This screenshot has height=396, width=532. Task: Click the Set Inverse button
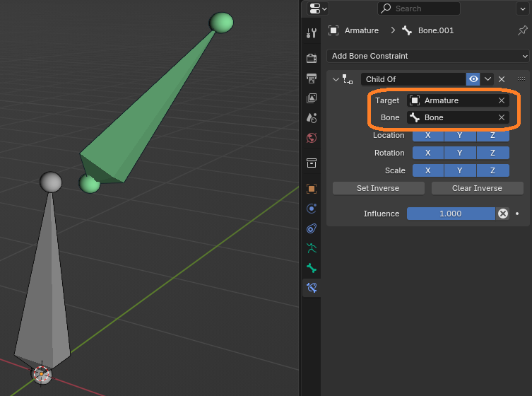pos(378,188)
